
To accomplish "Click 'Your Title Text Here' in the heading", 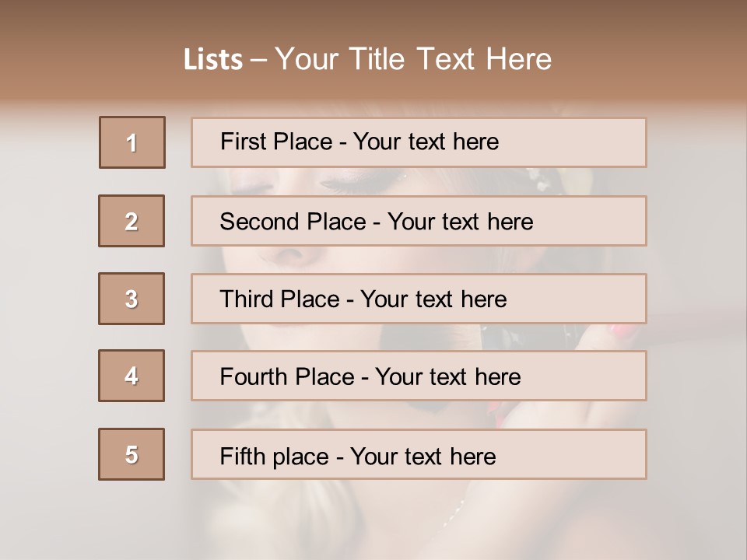I will click(x=413, y=59).
